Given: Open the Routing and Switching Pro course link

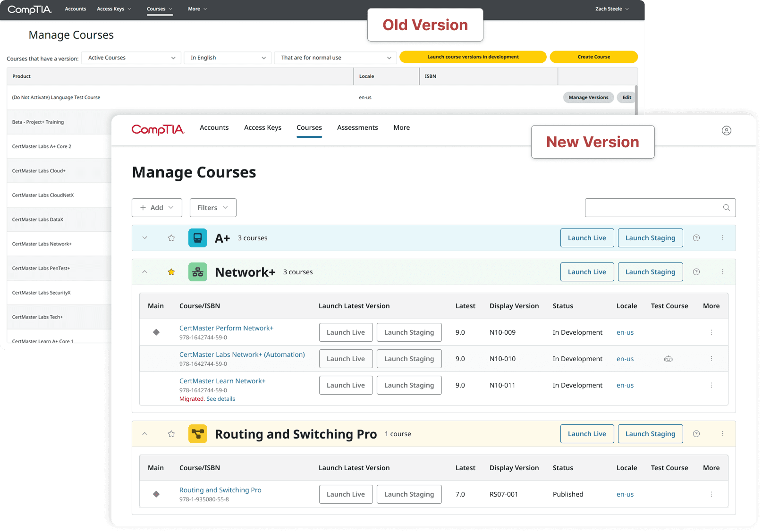Looking at the screenshot, I should pyautogui.click(x=220, y=490).
